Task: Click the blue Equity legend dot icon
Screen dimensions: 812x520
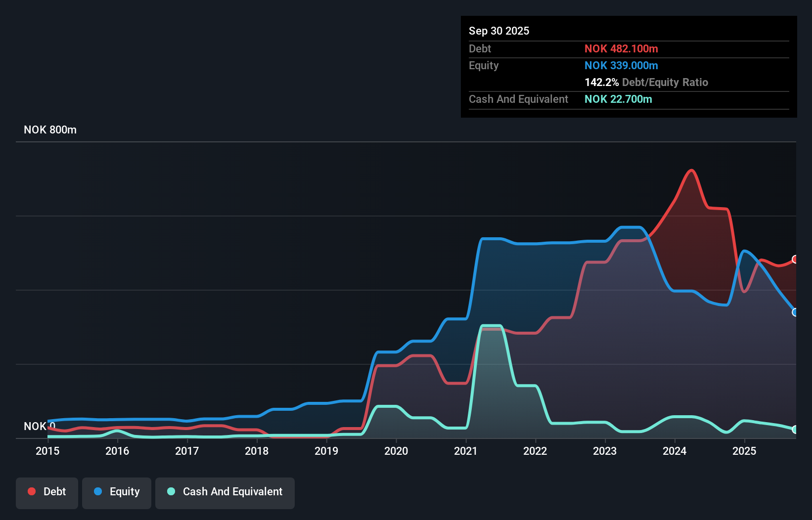Action: click(98, 491)
